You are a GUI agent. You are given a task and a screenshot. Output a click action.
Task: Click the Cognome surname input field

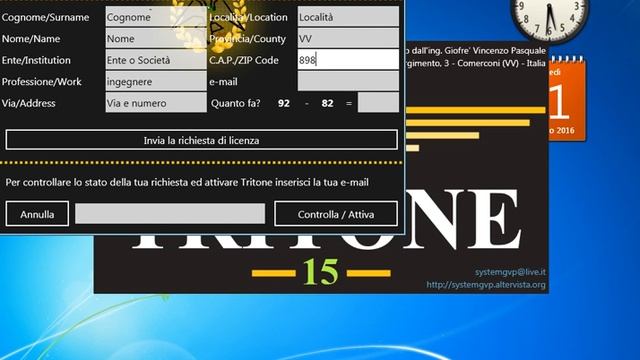coord(156,17)
